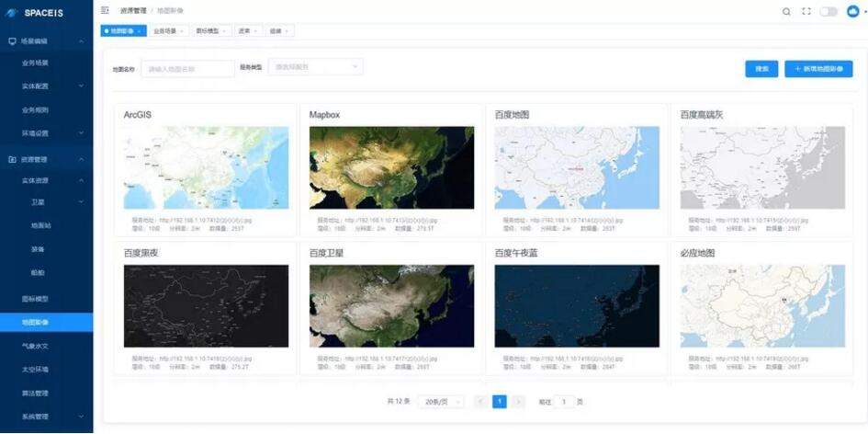Screen dimensions: 868x434
Task: Close the 业务场景 tab with its x
Action: pyautogui.click(x=182, y=31)
